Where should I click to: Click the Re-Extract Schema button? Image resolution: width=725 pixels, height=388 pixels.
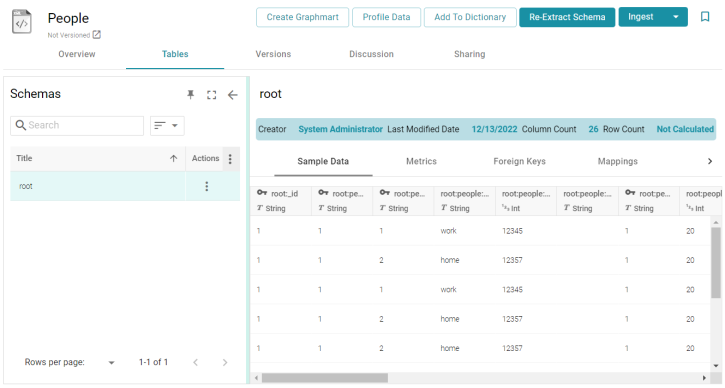click(567, 17)
